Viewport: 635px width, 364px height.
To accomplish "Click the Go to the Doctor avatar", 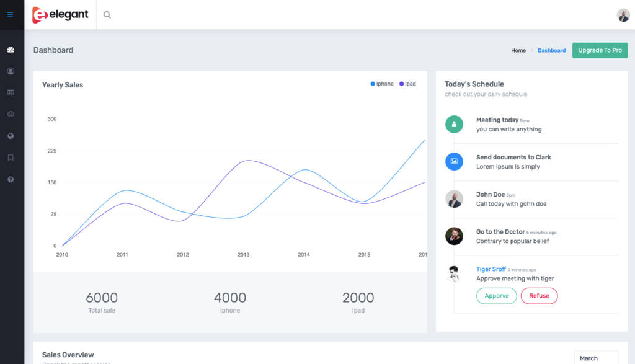I will [454, 236].
